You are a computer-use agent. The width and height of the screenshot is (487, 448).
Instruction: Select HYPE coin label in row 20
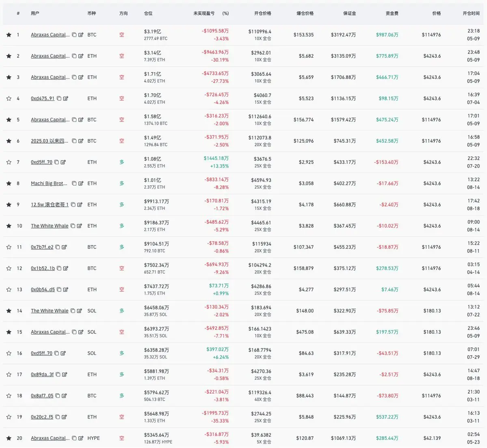click(x=93, y=438)
